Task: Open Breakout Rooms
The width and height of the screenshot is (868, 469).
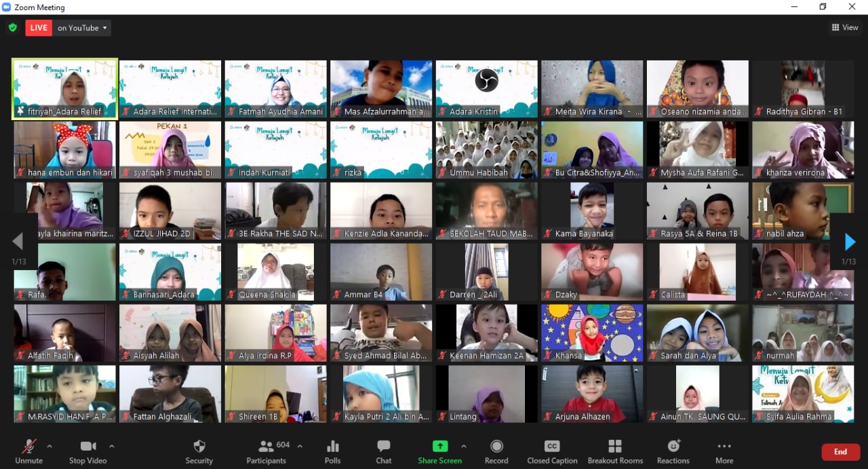Action: click(615, 451)
